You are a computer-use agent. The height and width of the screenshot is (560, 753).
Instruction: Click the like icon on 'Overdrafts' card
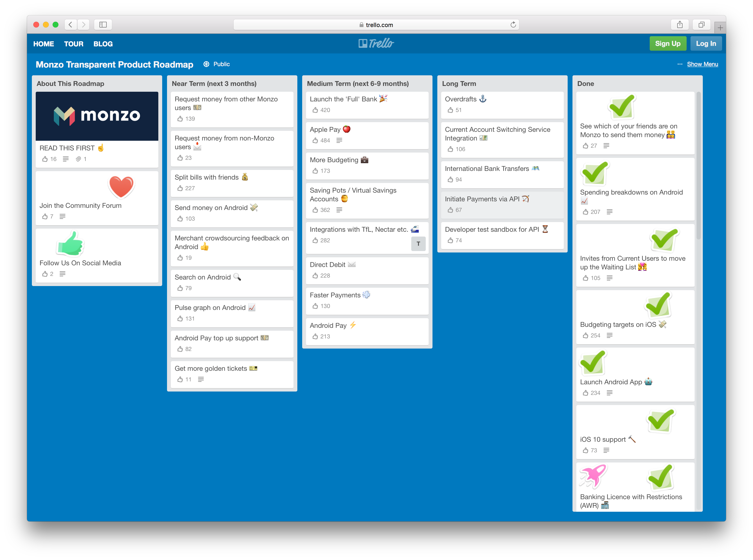coord(449,111)
